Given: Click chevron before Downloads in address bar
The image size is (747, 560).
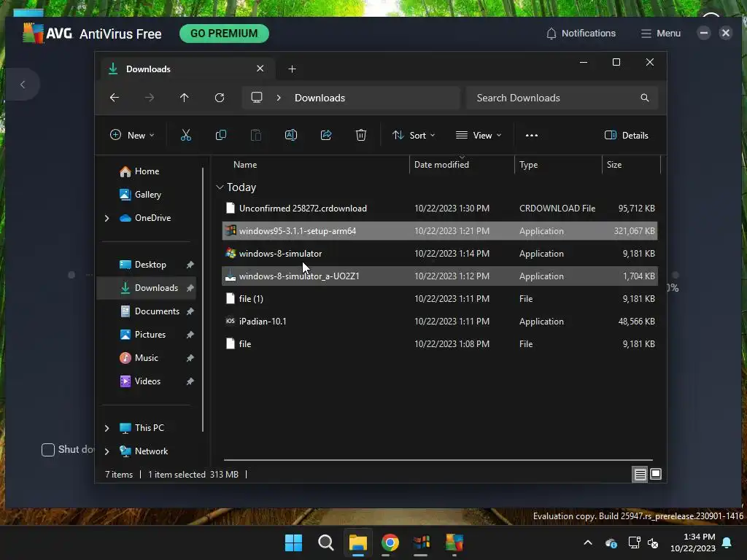Looking at the screenshot, I should pos(279,98).
